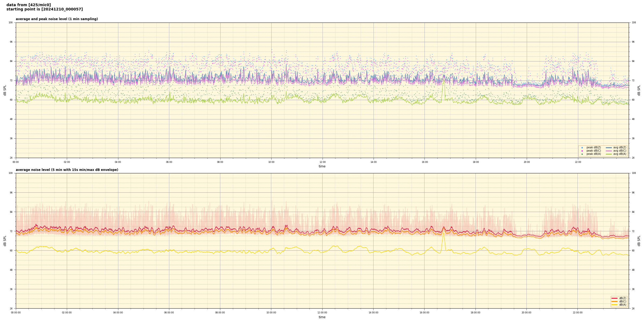The image size is (644, 322).
Task: Click the red dB(Z) swatch in lower legend
Action: 614,298
